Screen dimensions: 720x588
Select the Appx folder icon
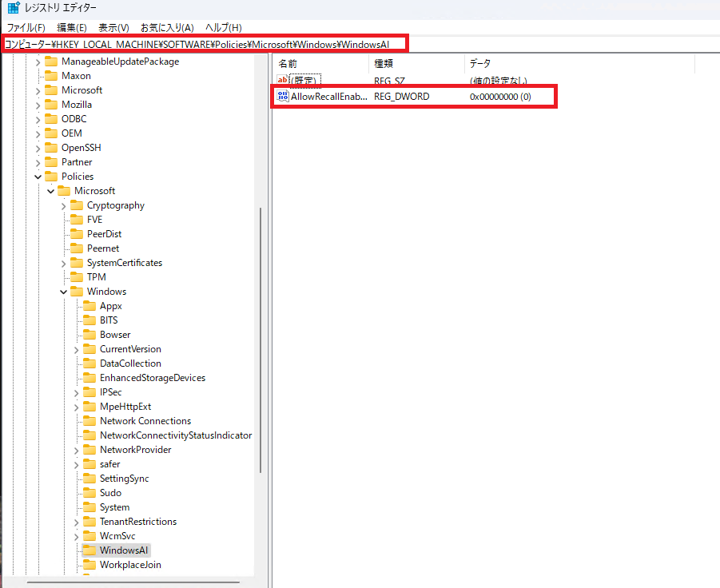point(90,306)
